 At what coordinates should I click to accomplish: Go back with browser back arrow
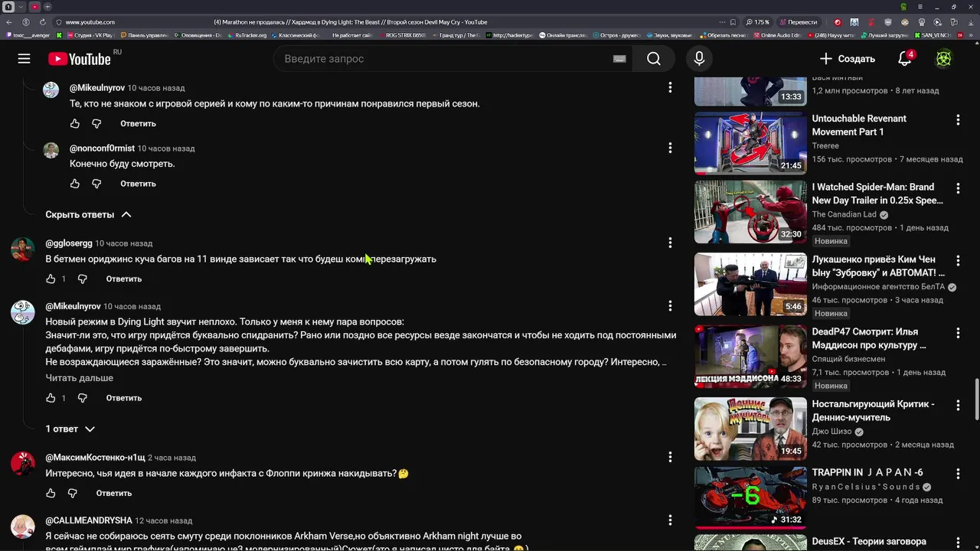click(x=10, y=22)
